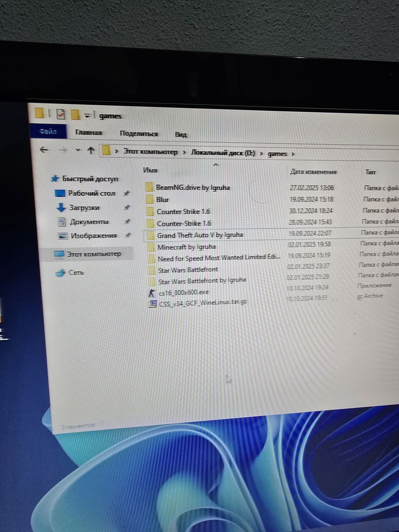The image size is (399, 532).
Task: Select the file name BeamNG.drive by Igruha
Action: [x=193, y=188]
